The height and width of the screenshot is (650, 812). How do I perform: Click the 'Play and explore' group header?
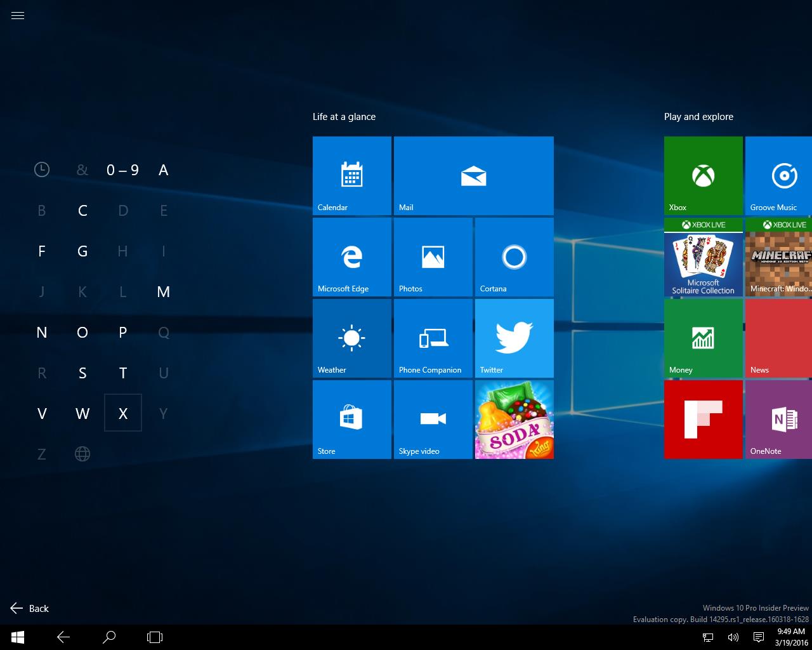click(x=698, y=117)
